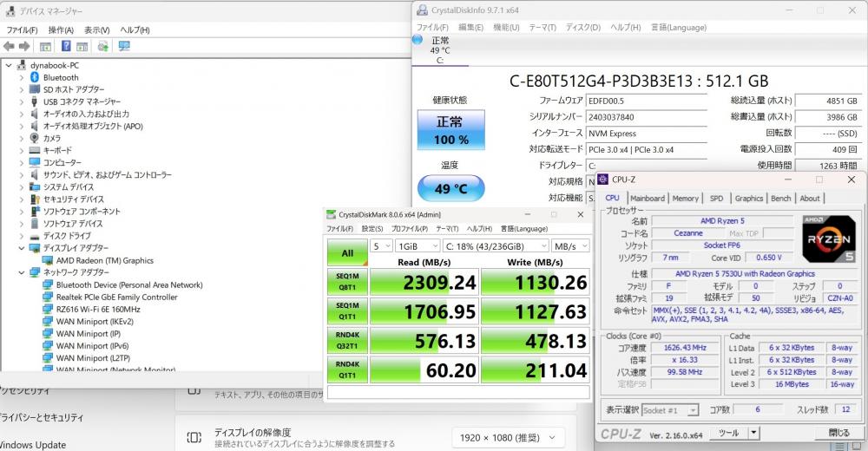
Task: Run SEQ1M Q8T1 benchmark
Action: pos(347,282)
